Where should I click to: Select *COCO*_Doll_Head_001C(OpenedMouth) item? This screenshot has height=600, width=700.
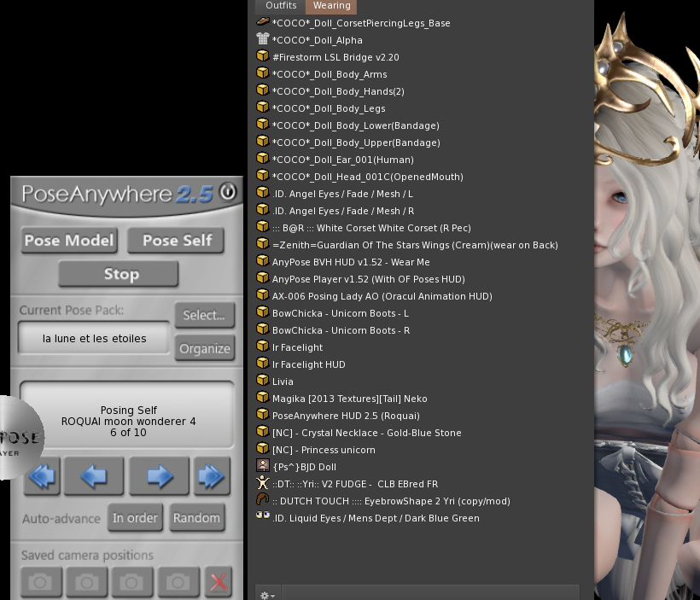click(367, 177)
